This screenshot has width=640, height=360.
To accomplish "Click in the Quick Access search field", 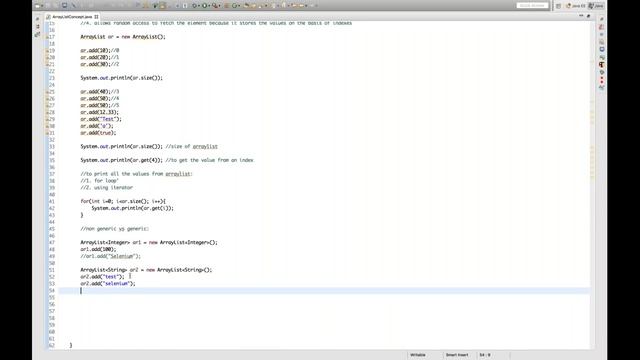I will [532, 6].
